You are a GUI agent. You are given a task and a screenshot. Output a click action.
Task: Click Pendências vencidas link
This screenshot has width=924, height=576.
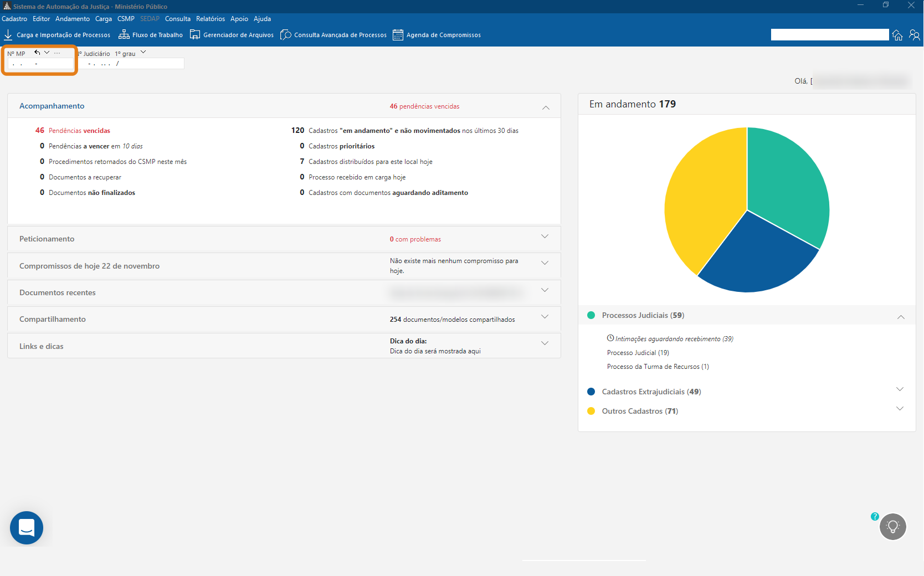point(79,131)
